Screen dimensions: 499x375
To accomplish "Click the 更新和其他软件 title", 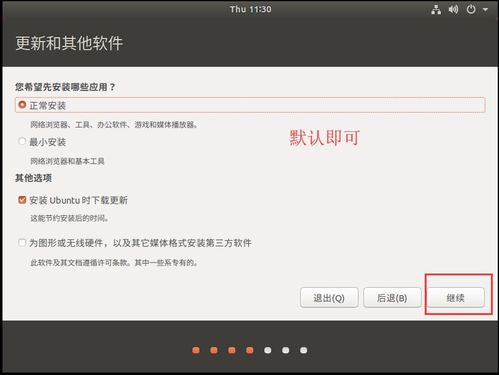I will tap(69, 43).
